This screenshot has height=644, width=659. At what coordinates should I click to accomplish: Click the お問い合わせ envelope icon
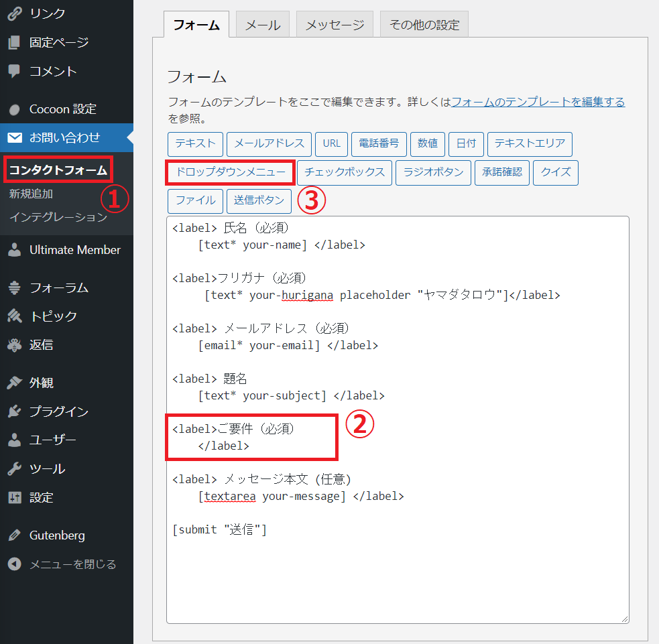click(15, 137)
